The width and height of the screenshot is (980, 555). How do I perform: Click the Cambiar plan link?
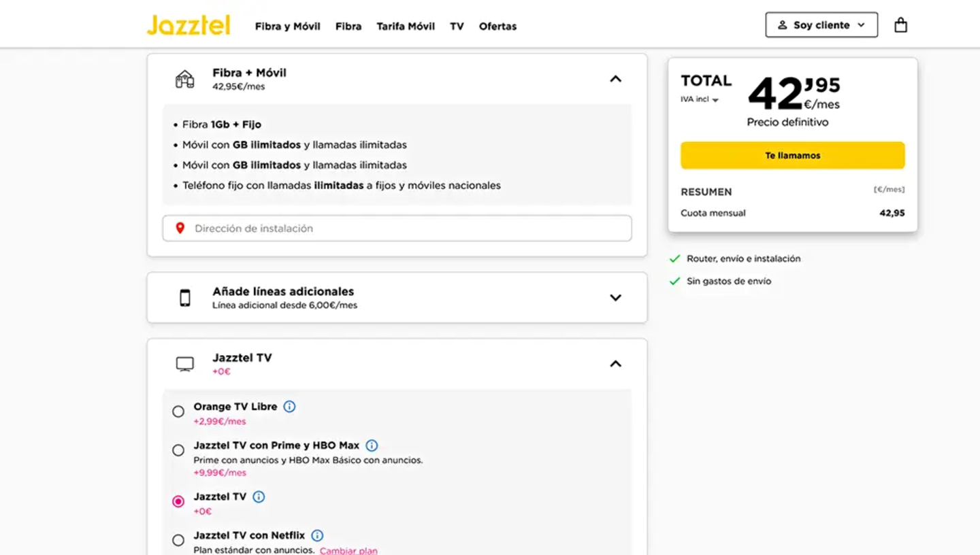(348, 550)
